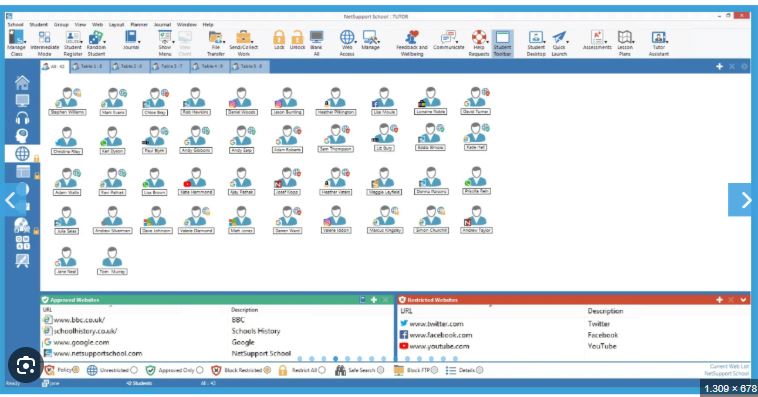Select the home icon in left sidebar
The width and height of the screenshot is (758, 397).
22,83
